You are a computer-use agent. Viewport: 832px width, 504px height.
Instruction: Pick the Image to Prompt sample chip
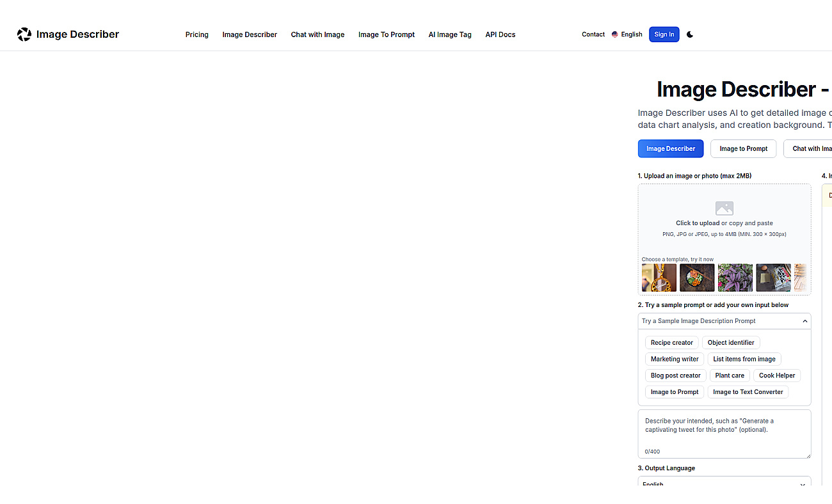tap(675, 392)
